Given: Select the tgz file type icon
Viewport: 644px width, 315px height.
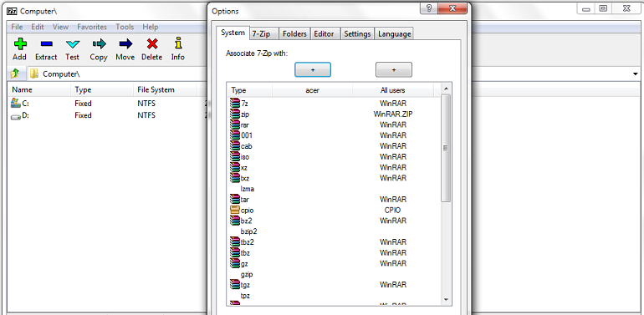Looking at the screenshot, I should (235, 284).
